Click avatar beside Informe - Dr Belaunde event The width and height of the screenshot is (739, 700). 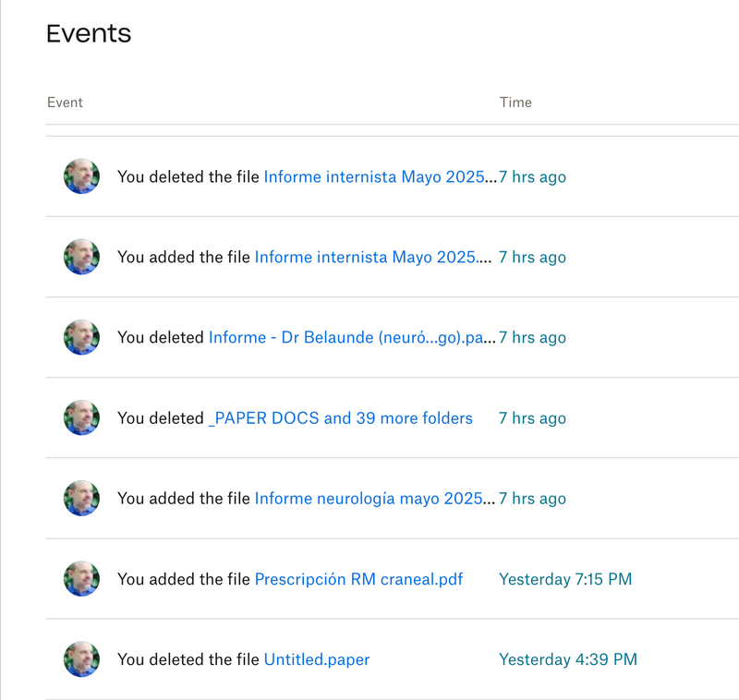[81, 337]
